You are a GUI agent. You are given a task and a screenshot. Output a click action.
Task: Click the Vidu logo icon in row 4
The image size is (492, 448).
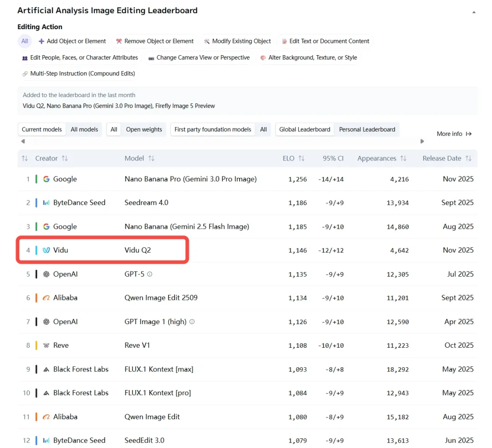coord(46,250)
